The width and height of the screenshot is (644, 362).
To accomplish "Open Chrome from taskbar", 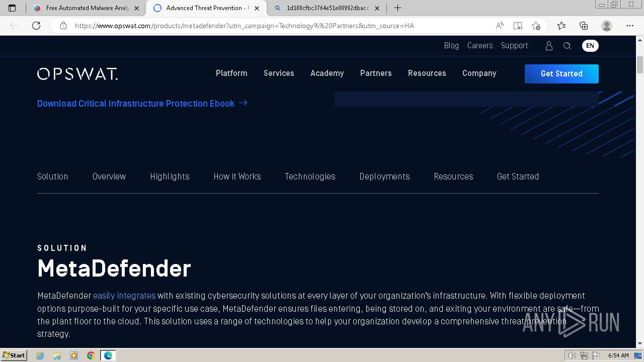I will tap(91, 355).
